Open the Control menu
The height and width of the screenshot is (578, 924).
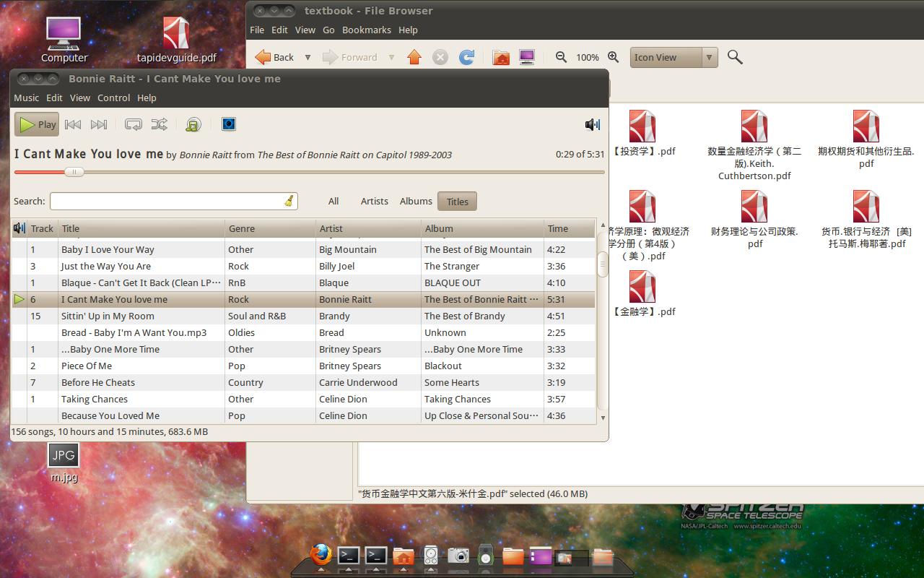pyautogui.click(x=113, y=98)
